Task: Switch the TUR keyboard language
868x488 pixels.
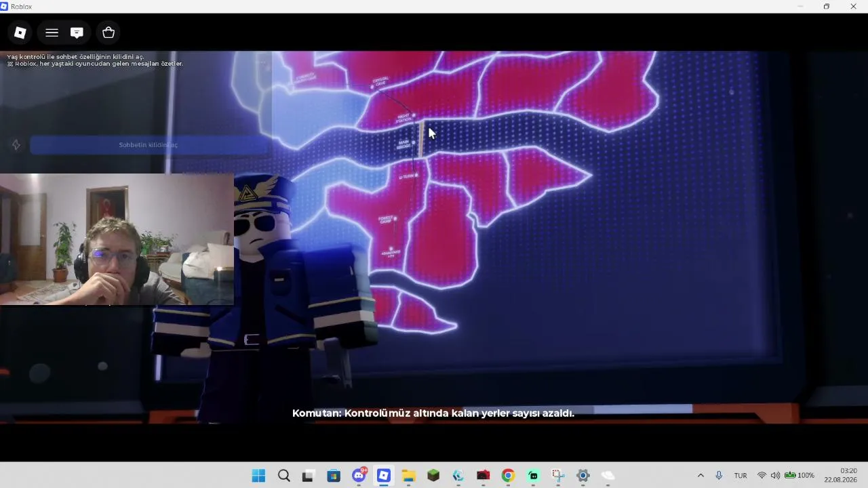Action: tap(741, 476)
